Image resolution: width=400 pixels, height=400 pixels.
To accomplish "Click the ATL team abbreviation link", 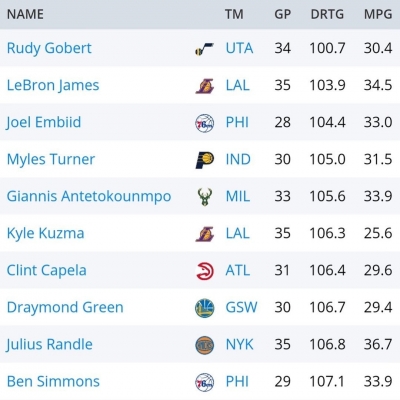I will point(238,270).
